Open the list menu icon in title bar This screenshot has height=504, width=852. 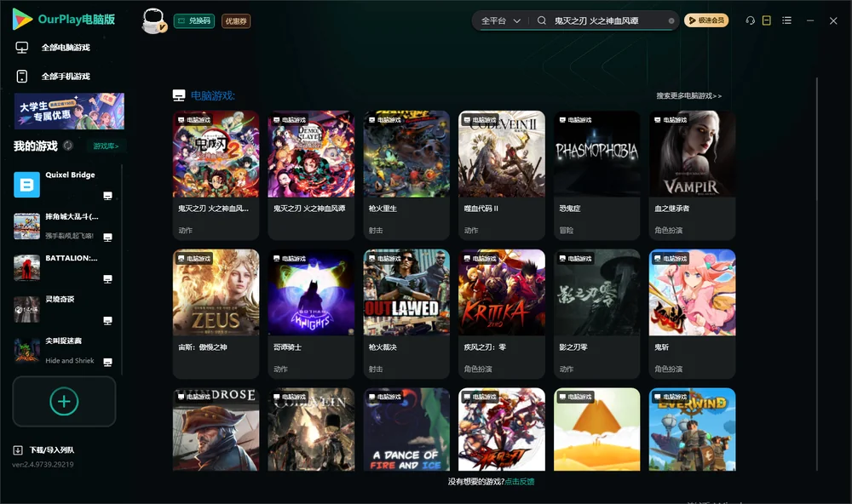pyautogui.click(x=786, y=20)
